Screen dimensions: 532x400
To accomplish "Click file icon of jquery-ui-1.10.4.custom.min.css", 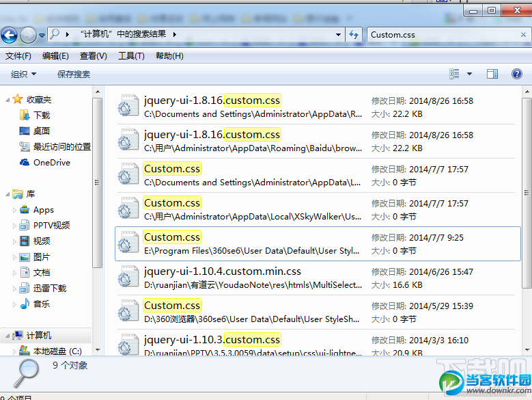I will [128, 276].
